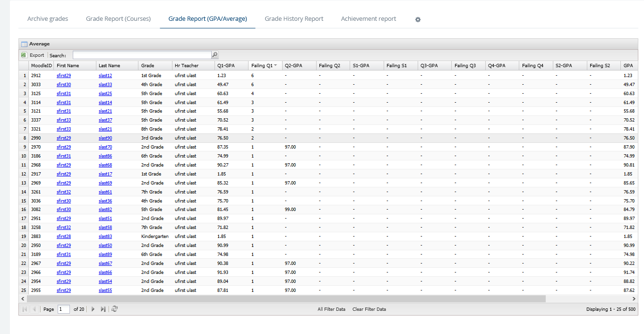The width and height of the screenshot is (644, 334).
Task: Jump to the last page arrow
Action: 103,309
